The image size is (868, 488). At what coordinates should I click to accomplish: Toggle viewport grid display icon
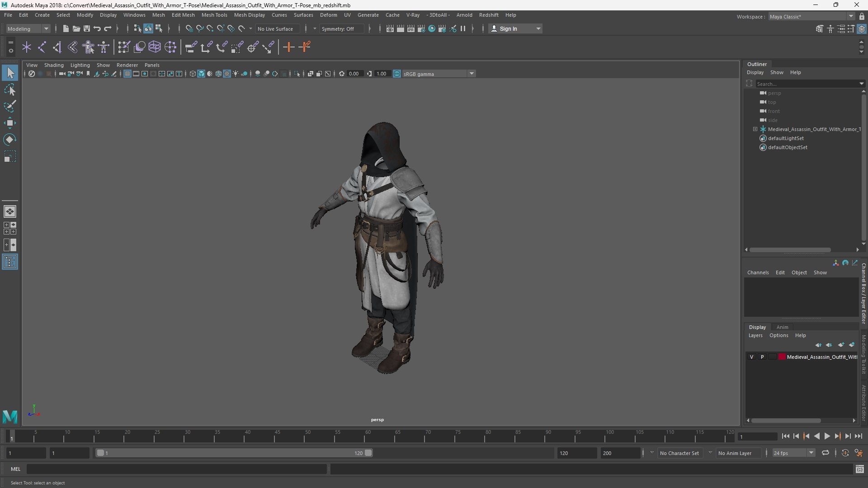tap(127, 74)
